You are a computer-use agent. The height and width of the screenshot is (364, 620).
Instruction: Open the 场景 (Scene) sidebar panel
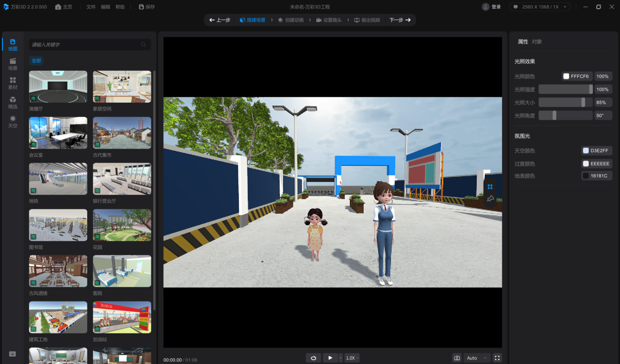coord(12,64)
